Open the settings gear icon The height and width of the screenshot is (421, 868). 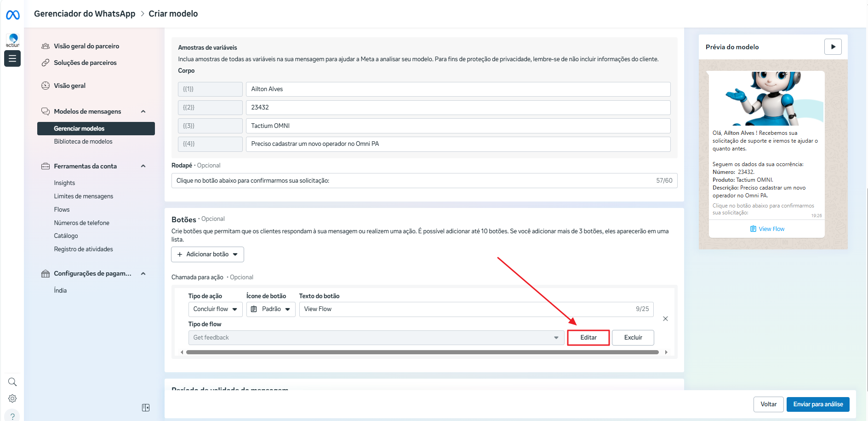[12, 398]
